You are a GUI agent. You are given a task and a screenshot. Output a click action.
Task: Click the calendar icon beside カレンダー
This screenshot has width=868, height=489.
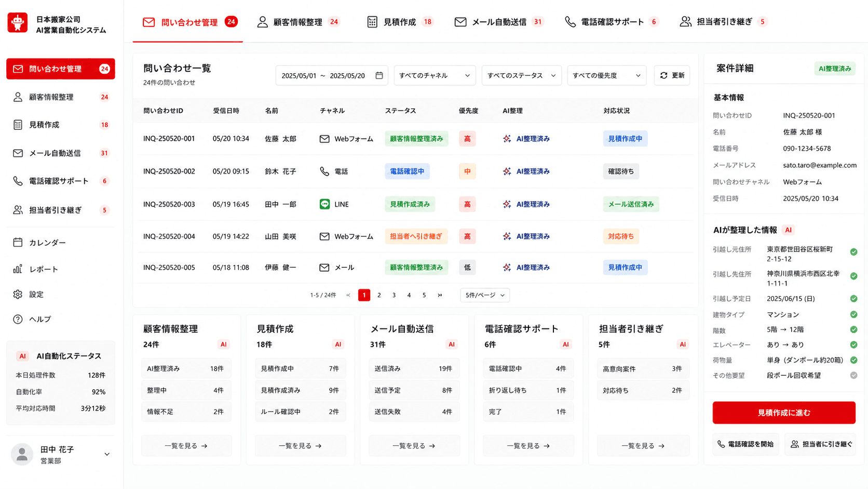(x=18, y=242)
